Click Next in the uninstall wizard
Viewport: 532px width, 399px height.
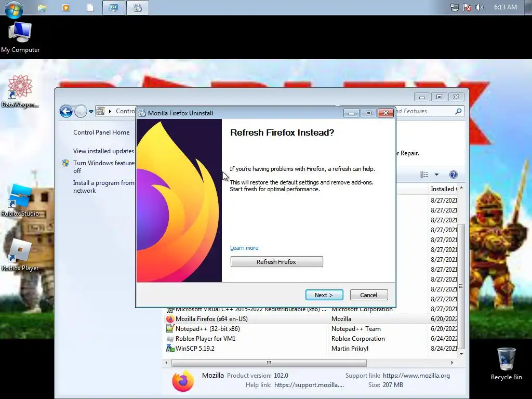[324, 295]
